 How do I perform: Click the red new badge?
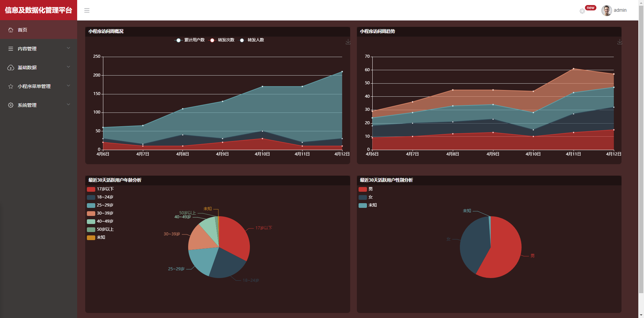(590, 8)
